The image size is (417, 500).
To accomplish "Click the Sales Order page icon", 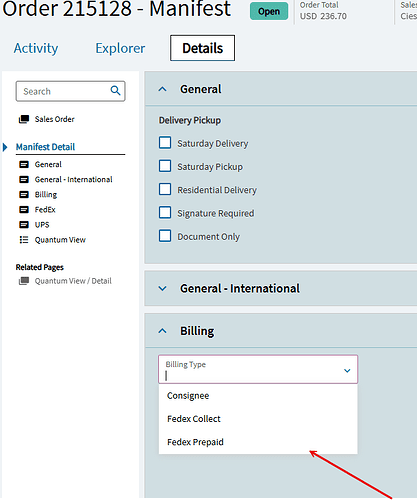I will click(24, 119).
